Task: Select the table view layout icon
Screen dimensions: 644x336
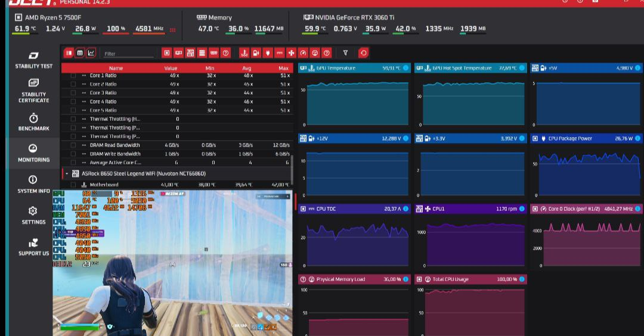Action: pos(80,53)
